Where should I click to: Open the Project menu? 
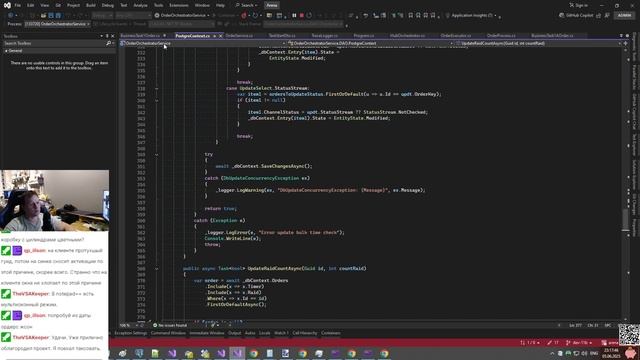tap(73, 5)
